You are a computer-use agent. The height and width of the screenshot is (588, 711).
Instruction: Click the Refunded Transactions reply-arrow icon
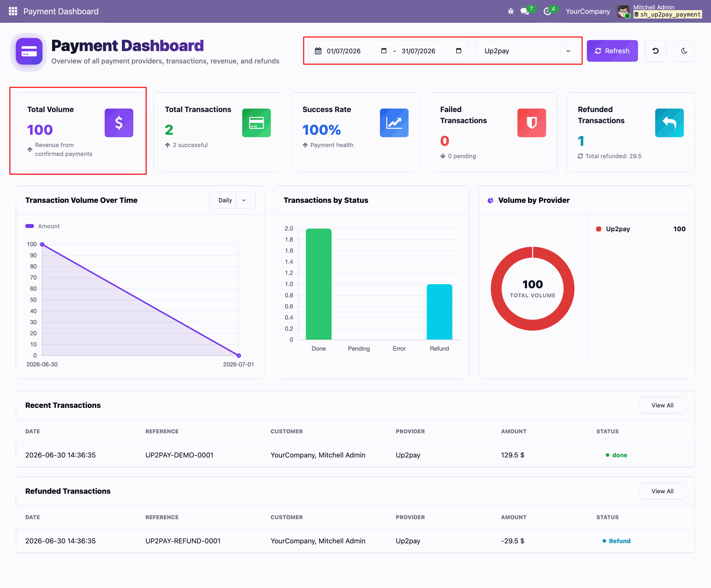669,123
